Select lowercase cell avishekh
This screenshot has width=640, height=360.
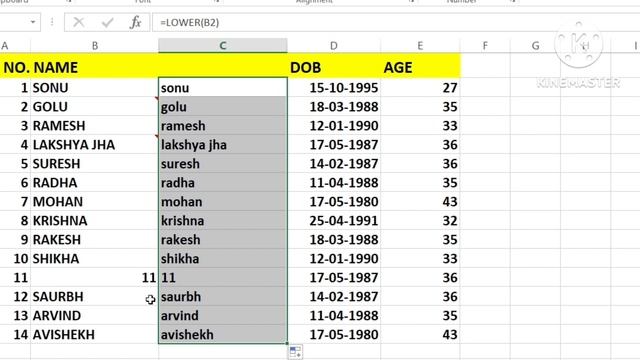[x=223, y=334]
